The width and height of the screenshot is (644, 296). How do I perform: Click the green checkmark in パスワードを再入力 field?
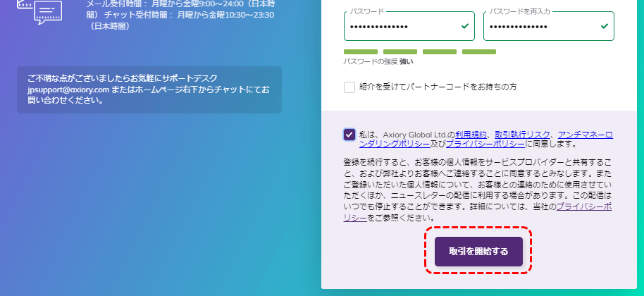(x=604, y=26)
